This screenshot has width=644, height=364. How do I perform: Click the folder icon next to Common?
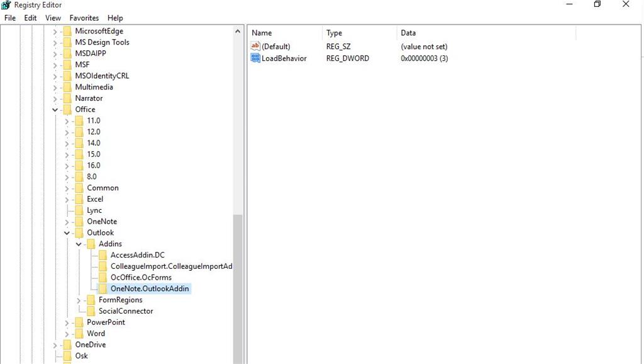pos(79,188)
